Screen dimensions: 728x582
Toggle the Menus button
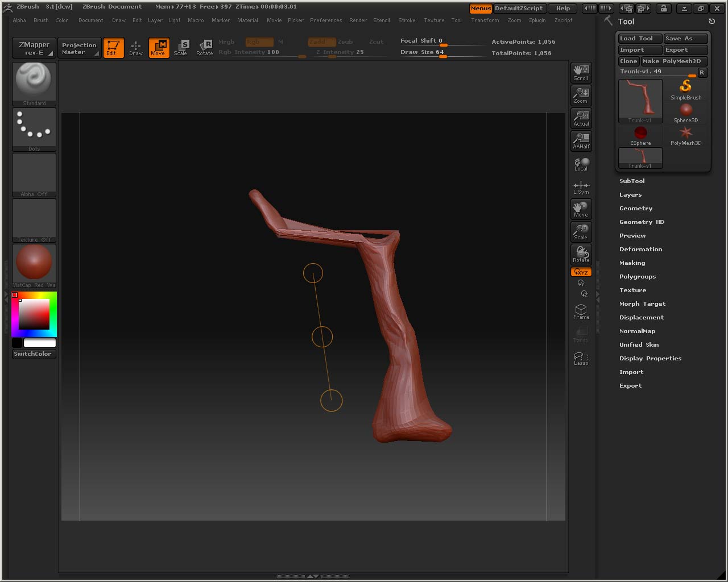(x=481, y=9)
